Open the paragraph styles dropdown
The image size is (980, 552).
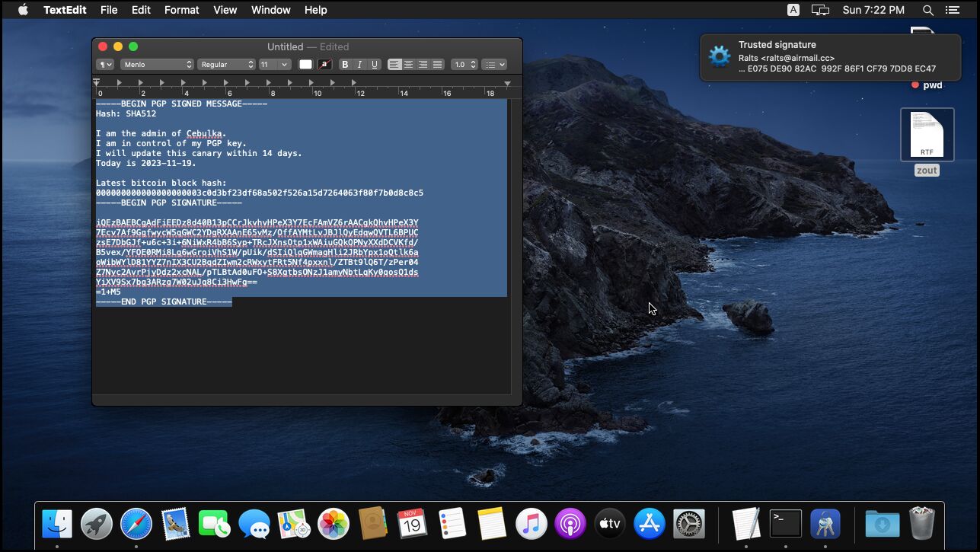point(105,65)
